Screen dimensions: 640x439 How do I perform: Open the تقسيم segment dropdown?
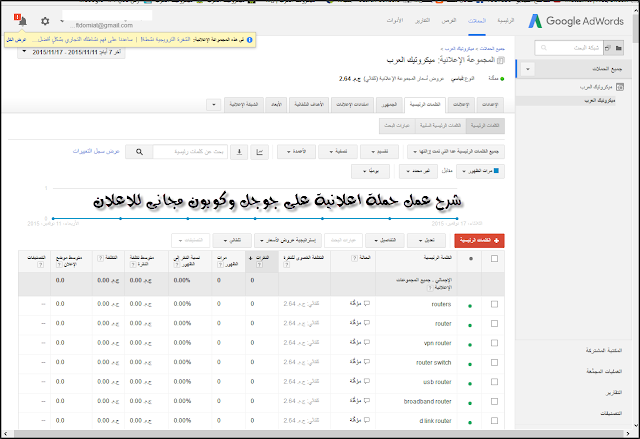(x=380, y=152)
